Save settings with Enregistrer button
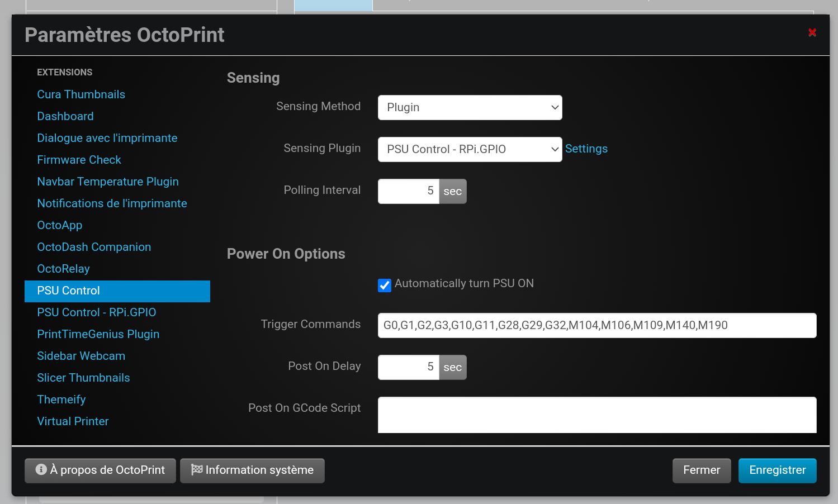The height and width of the screenshot is (504, 838). coord(778,470)
